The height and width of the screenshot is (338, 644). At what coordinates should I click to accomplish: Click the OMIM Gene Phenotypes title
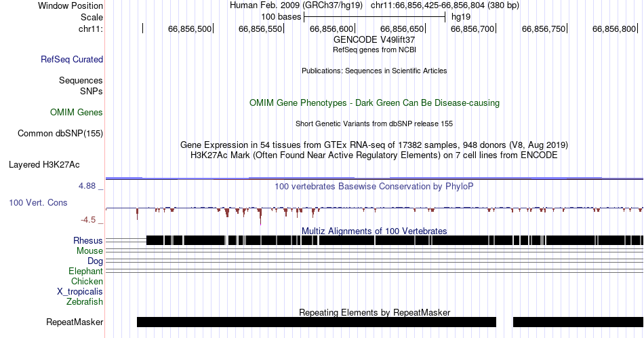tap(374, 102)
